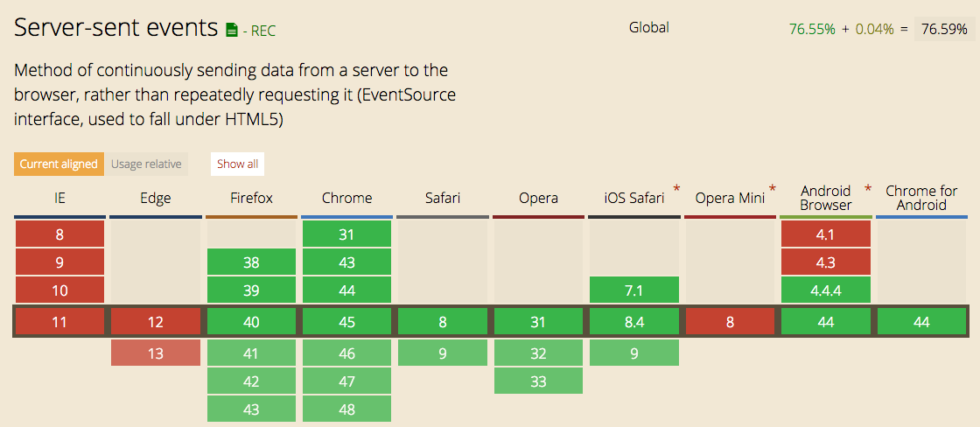Click the Android Browser column header

[x=826, y=198]
